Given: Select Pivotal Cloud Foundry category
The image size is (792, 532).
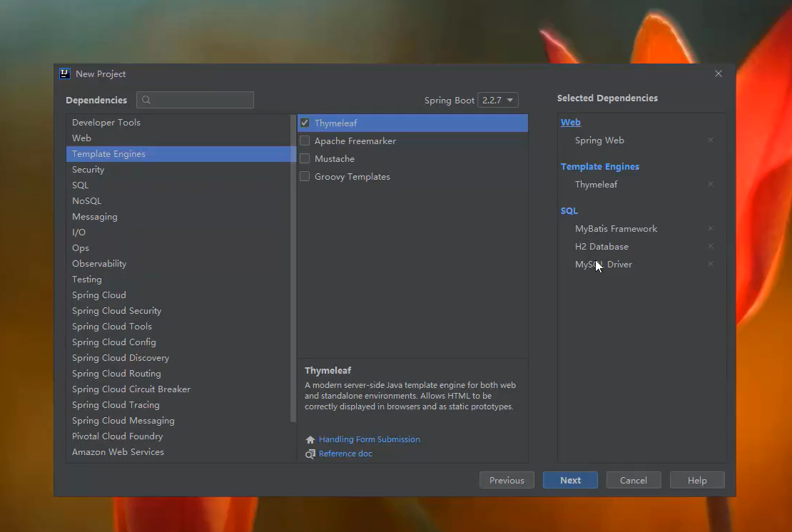Looking at the screenshot, I should tap(179, 436).
